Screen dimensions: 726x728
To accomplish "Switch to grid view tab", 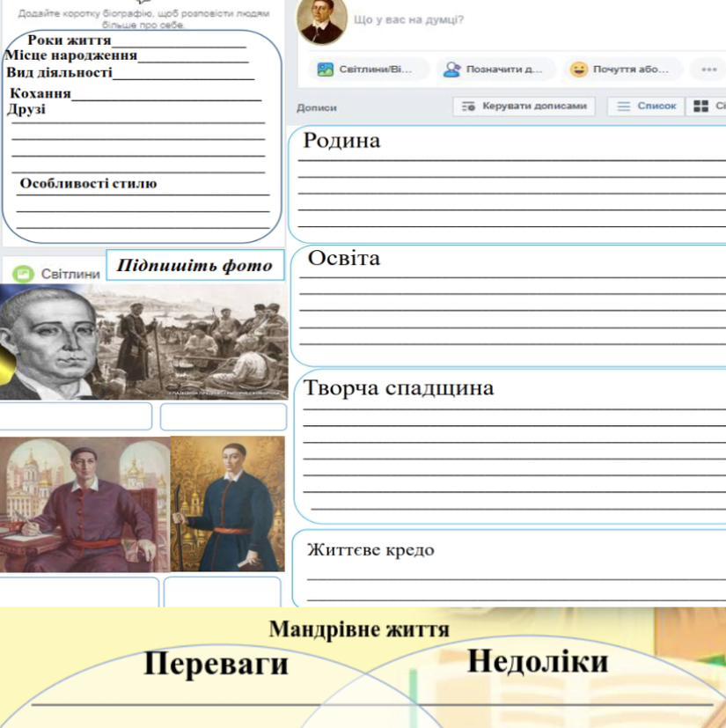I will click(x=706, y=107).
